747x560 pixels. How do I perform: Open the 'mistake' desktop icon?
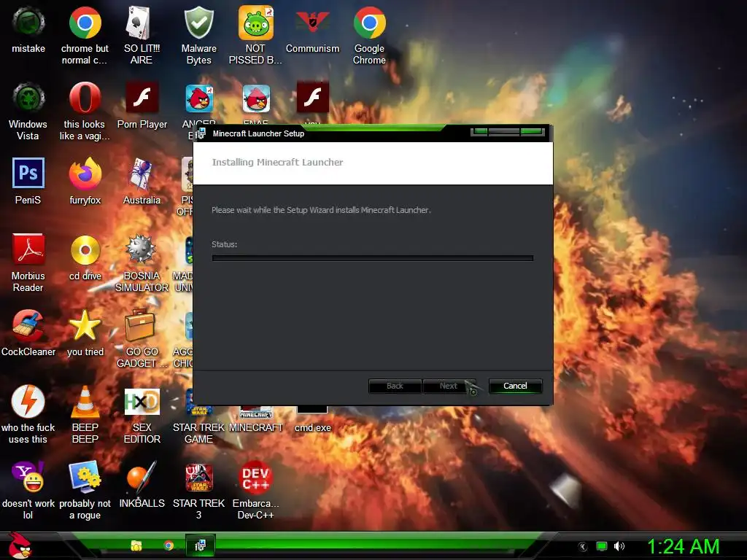tap(28, 29)
